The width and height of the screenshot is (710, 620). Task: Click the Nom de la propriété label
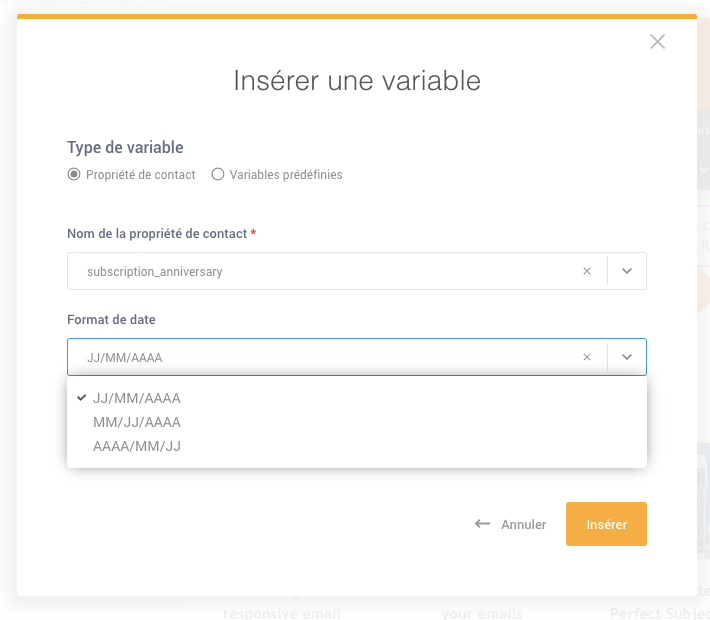[x=157, y=234]
